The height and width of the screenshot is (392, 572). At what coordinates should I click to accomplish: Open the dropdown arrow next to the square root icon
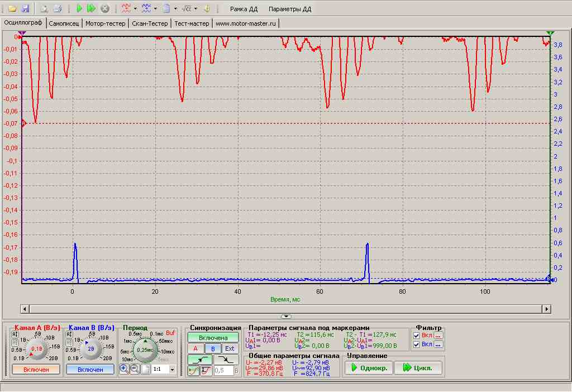click(x=196, y=9)
